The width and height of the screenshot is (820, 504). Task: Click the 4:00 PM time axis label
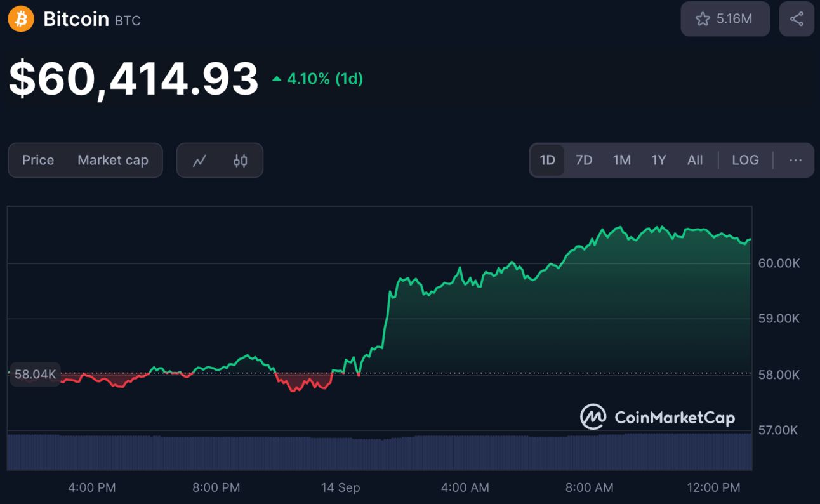(x=92, y=487)
